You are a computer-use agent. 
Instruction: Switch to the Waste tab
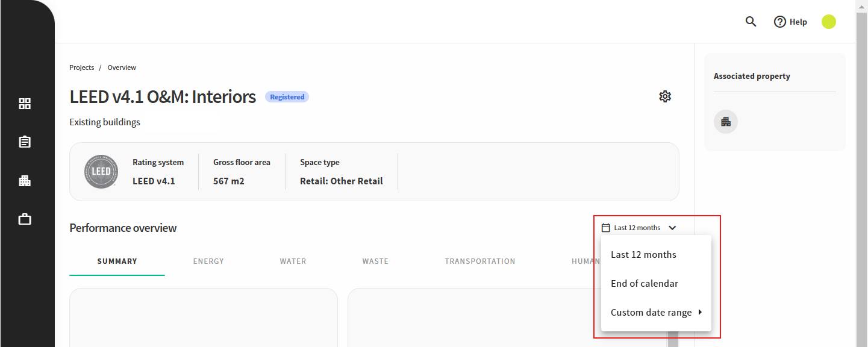point(375,261)
